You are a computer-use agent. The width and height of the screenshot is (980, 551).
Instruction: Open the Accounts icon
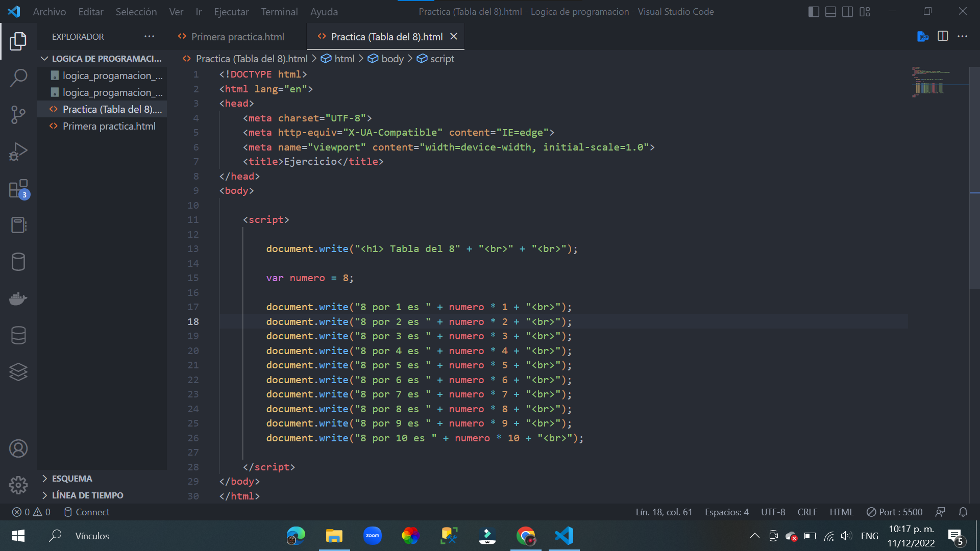(18, 448)
